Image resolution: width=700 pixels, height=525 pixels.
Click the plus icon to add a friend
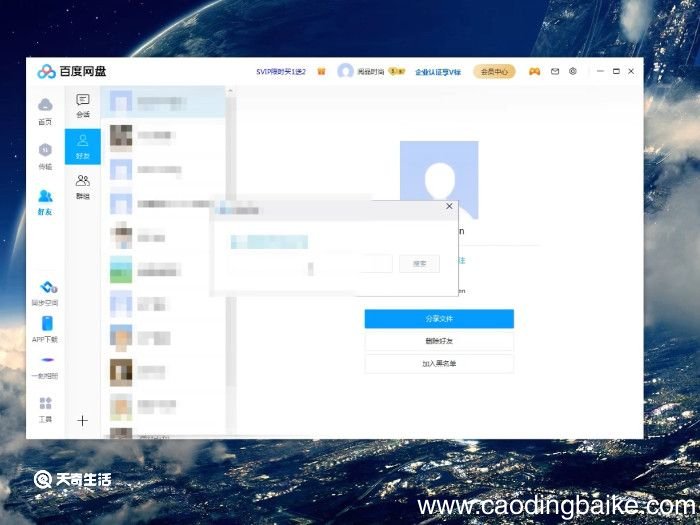pos(83,421)
